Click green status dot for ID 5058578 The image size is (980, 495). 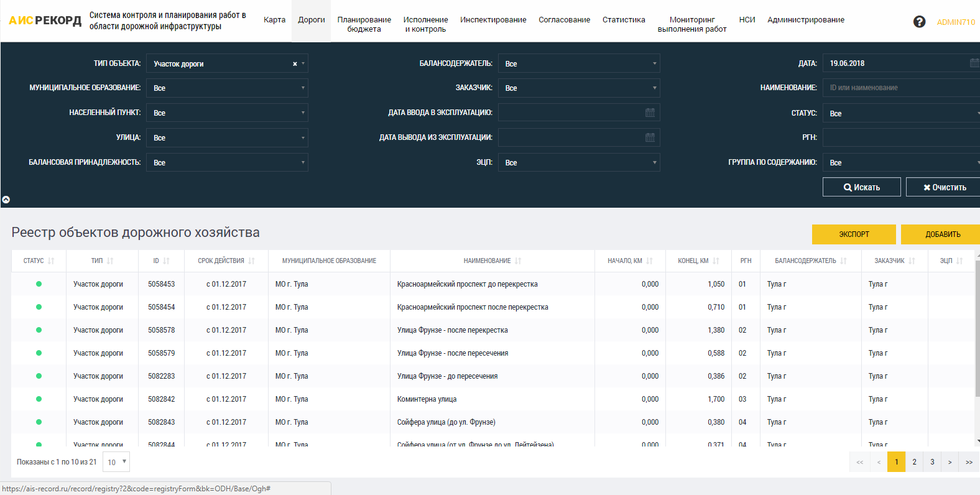pyautogui.click(x=39, y=330)
